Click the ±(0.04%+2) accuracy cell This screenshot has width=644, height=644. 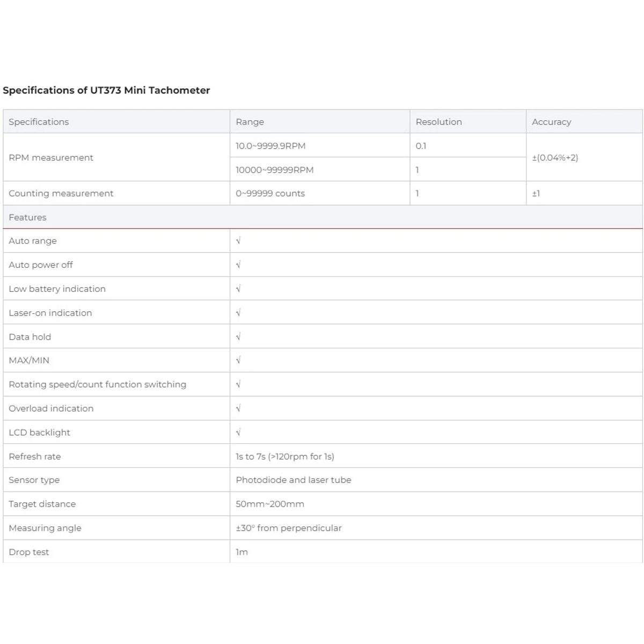point(584,157)
